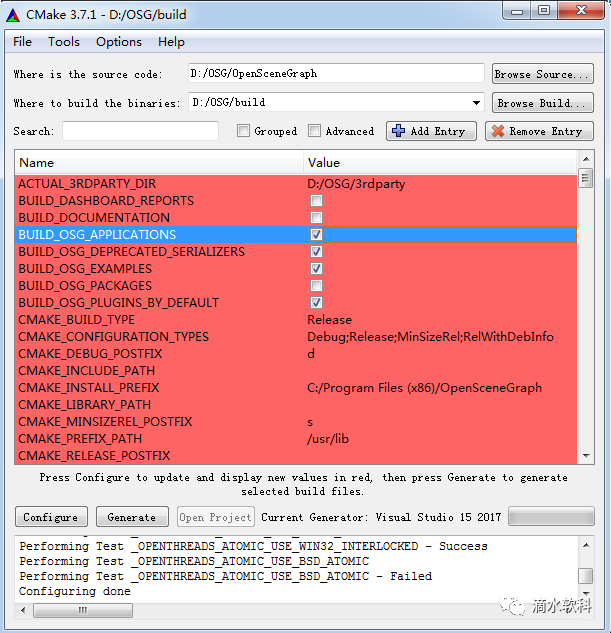Image resolution: width=611 pixels, height=633 pixels.
Task: Select CMAKE_CONFIGURATION_TYPES entry
Action: point(113,337)
